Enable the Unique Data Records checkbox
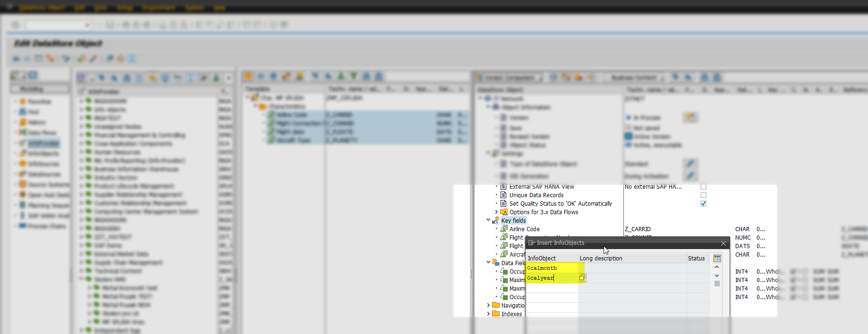This screenshot has height=334, width=868. [703, 195]
